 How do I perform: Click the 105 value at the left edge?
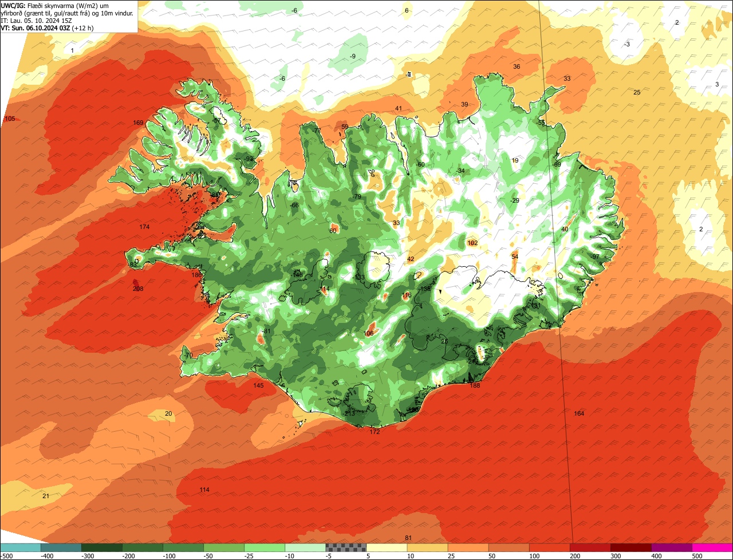coord(10,119)
